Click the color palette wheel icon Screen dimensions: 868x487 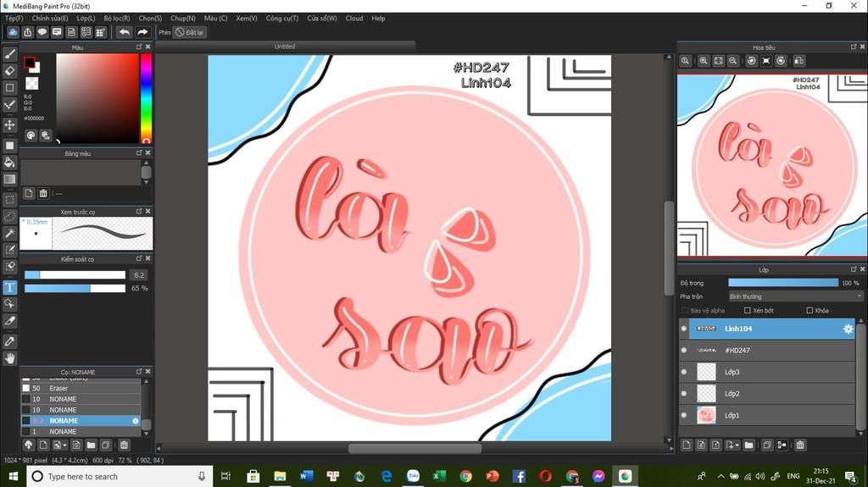(x=31, y=135)
